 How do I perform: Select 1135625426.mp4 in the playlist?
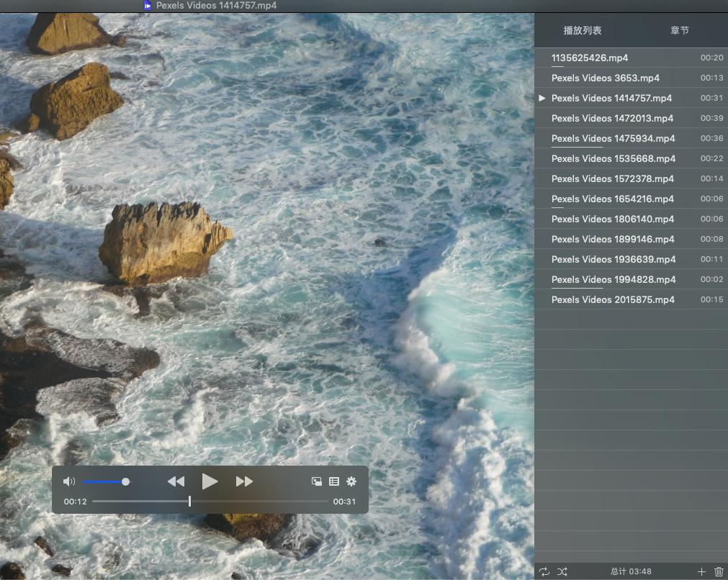pos(590,58)
